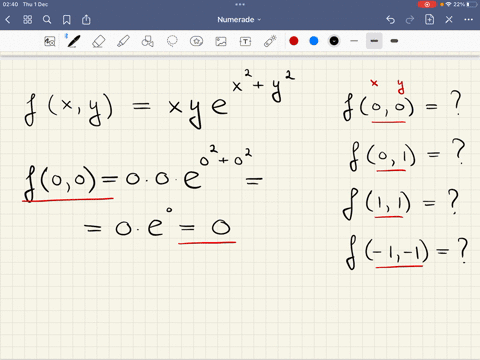Open the thumbnails grid view

coord(27,20)
